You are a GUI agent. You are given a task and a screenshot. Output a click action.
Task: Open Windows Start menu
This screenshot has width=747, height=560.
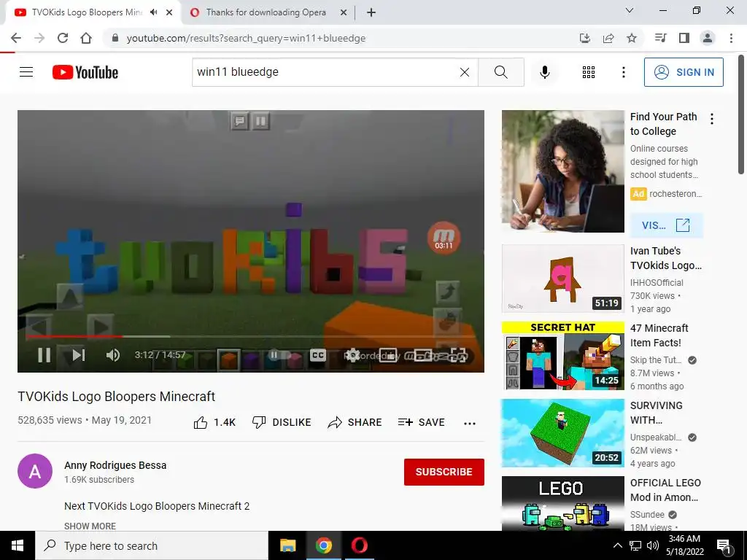18,545
